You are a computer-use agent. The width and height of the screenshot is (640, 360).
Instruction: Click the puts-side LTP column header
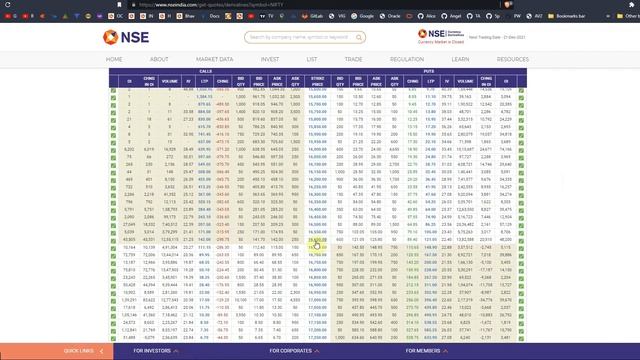click(431, 81)
